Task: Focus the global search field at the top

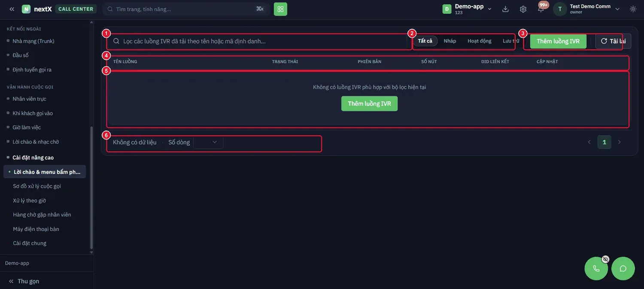Action: [186, 9]
